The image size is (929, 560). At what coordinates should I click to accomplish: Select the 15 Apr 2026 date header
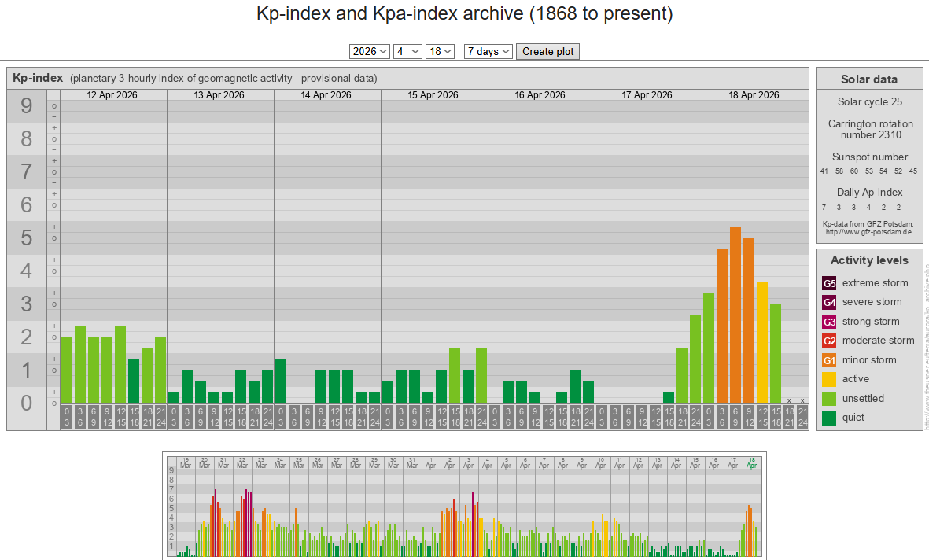[x=433, y=95]
